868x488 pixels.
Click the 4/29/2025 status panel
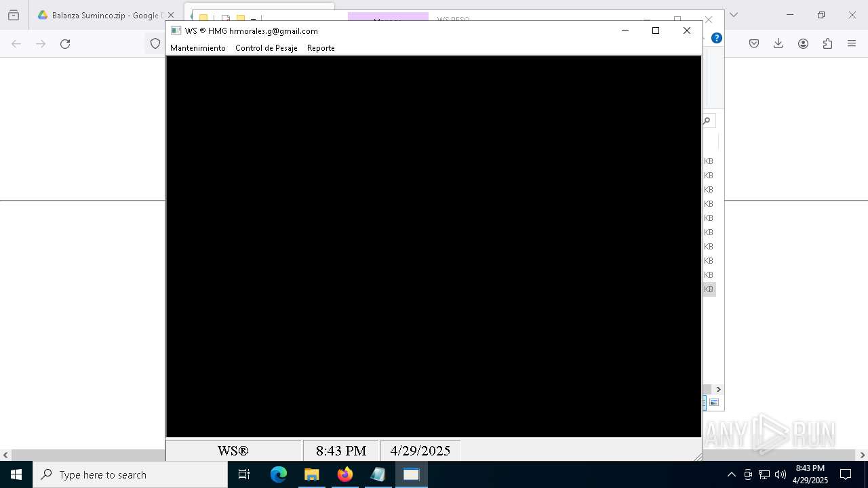(x=420, y=451)
